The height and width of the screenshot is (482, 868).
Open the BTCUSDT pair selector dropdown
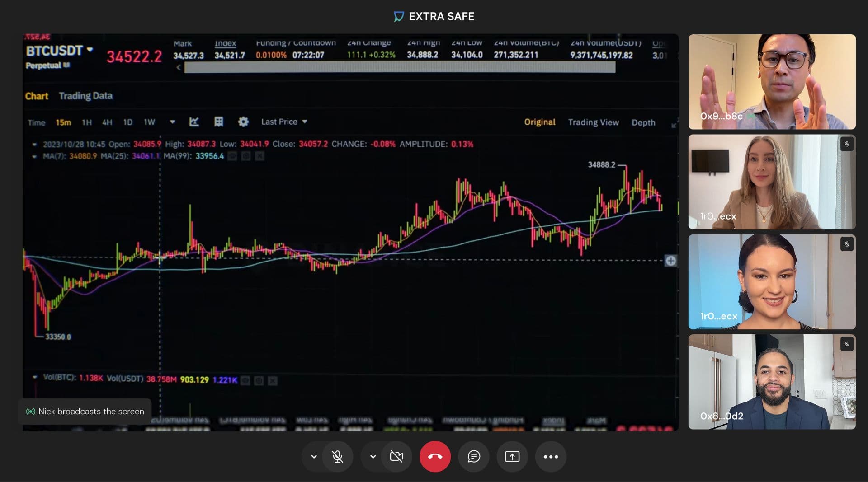coord(90,50)
